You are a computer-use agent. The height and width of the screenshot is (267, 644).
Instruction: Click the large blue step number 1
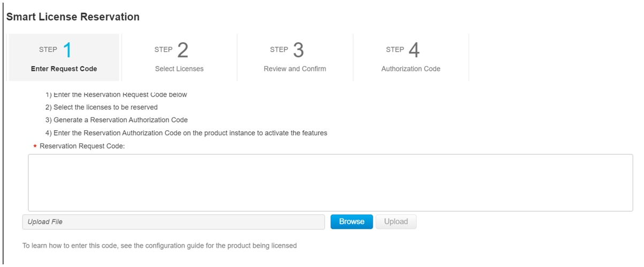[67, 50]
